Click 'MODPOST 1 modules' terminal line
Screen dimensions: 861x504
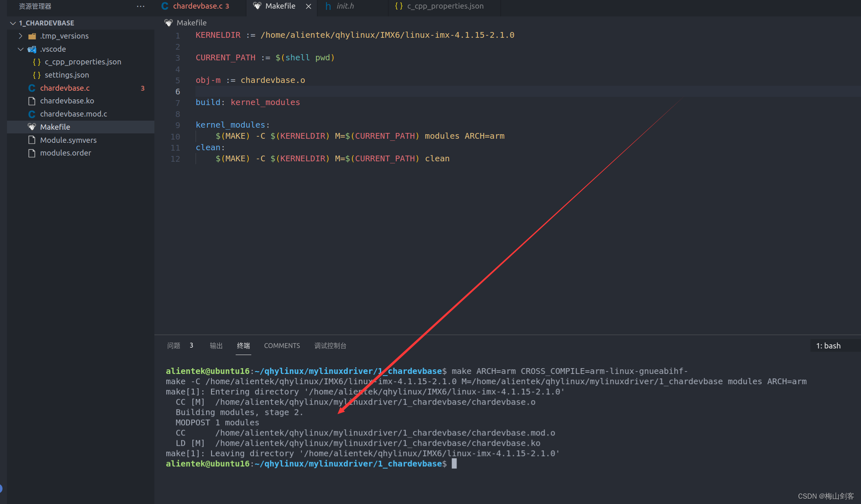pos(217,422)
